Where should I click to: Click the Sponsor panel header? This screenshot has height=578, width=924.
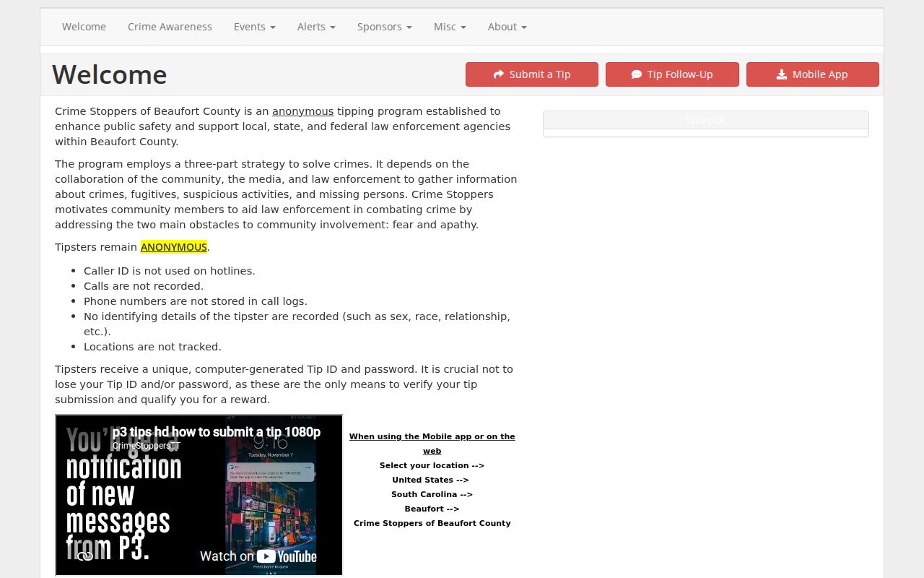coord(705,120)
